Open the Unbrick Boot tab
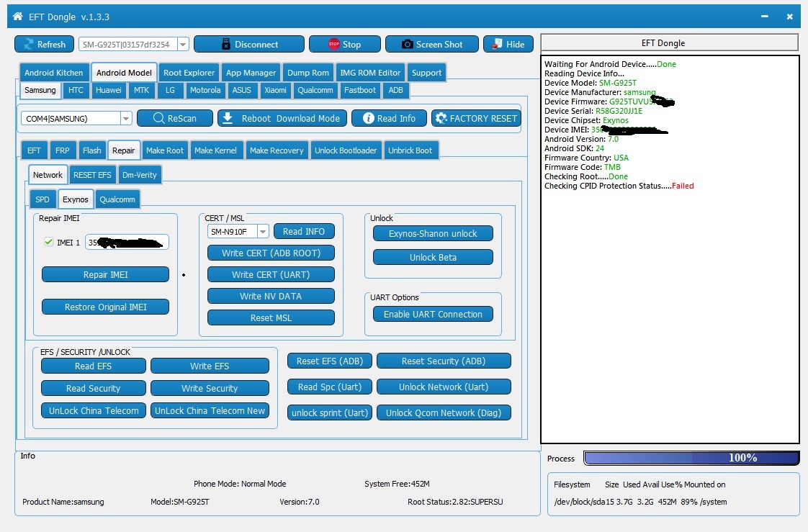The image size is (808, 532). point(410,150)
